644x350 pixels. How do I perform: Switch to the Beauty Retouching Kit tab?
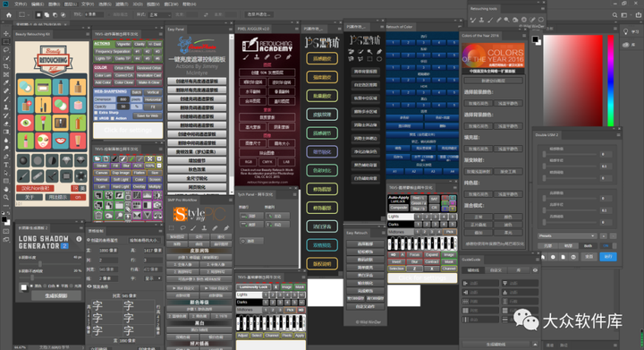point(33,34)
